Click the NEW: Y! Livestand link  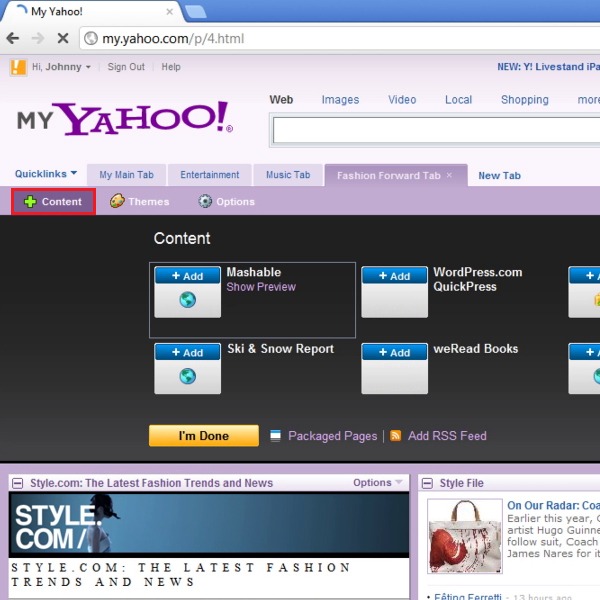point(548,67)
